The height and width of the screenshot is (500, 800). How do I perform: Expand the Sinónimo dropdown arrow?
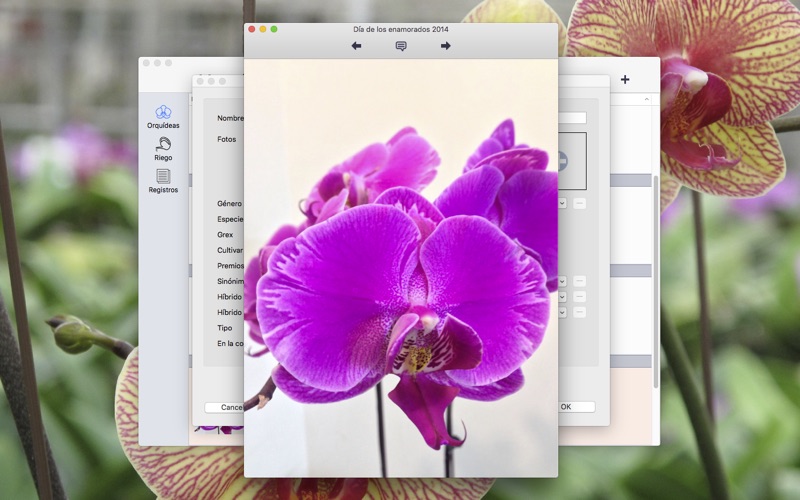pyautogui.click(x=563, y=282)
